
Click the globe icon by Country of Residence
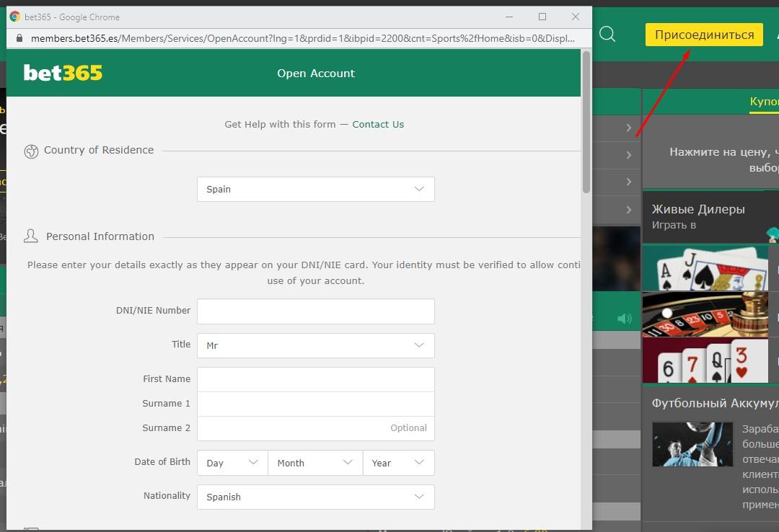tap(31, 151)
